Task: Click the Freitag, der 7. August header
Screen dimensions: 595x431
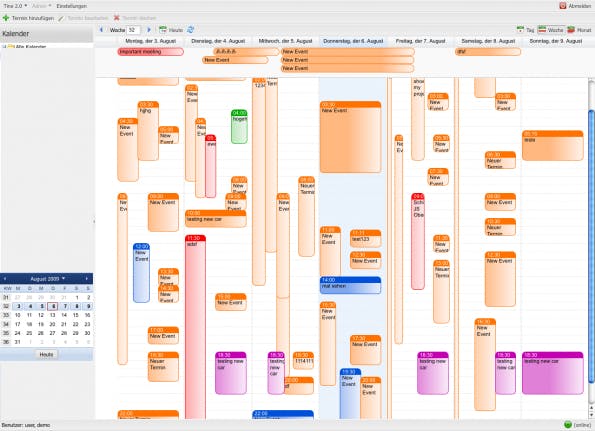Action: point(420,41)
